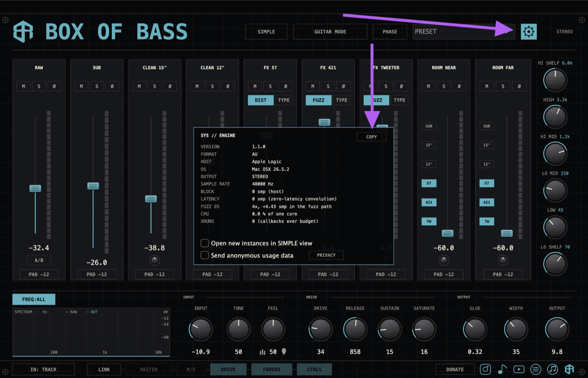Image resolution: width=588 pixels, height=378 pixels.
Task: Click the OUTPUT knob
Action: [557, 329]
